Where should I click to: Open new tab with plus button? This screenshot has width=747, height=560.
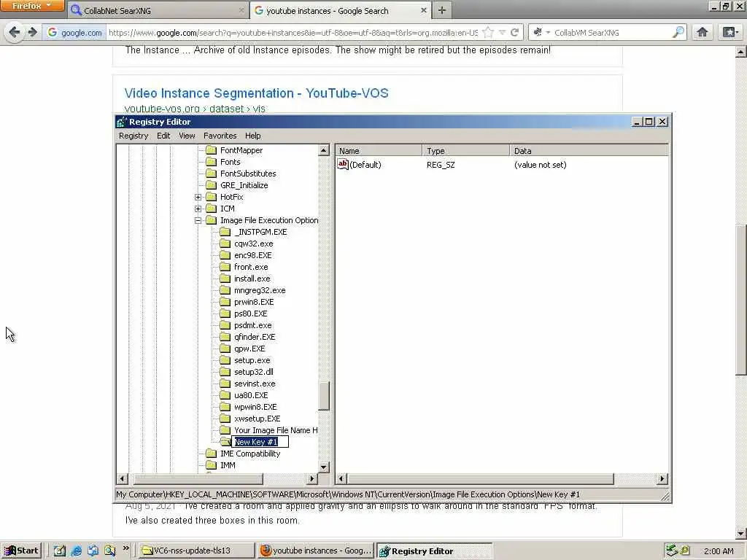coord(442,10)
